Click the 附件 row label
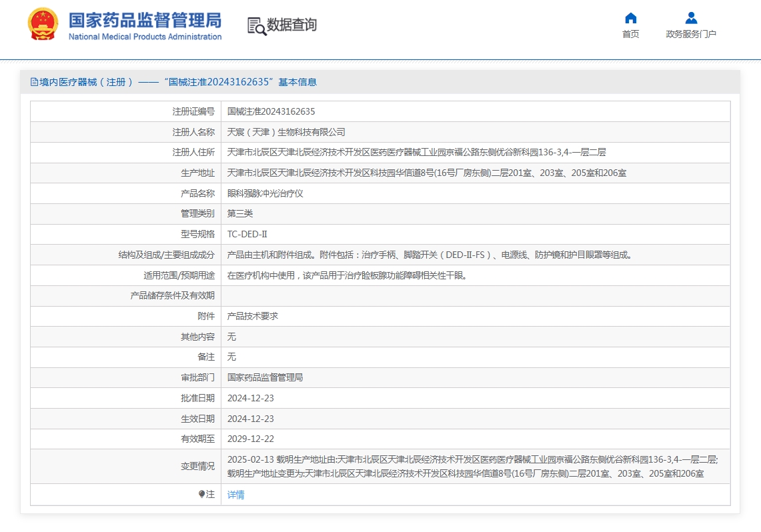The image size is (761, 532). [x=206, y=316]
